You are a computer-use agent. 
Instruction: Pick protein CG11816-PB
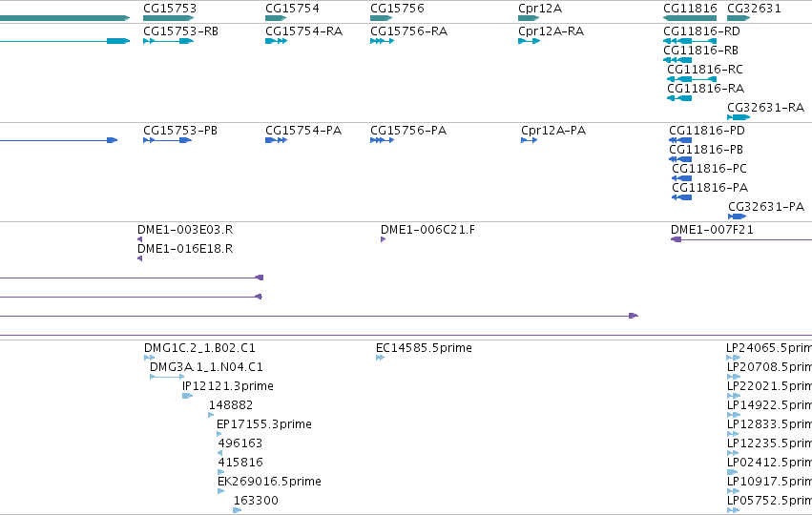click(680, 159)
